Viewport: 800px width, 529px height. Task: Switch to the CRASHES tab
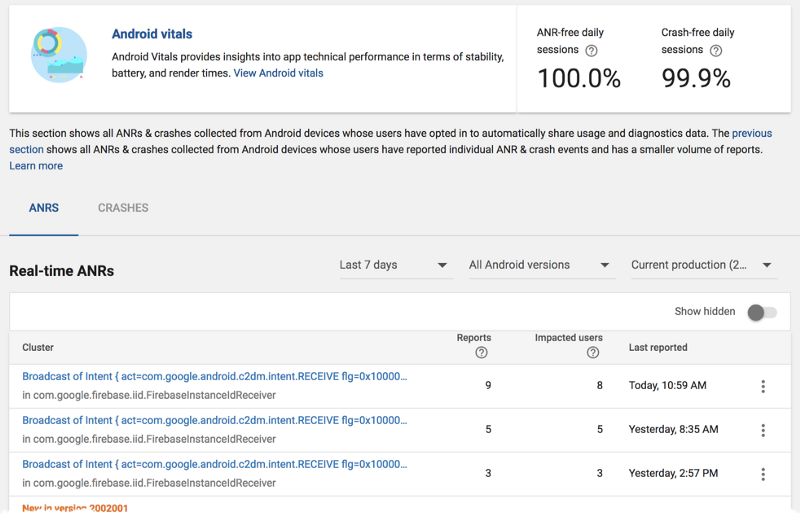123,208
